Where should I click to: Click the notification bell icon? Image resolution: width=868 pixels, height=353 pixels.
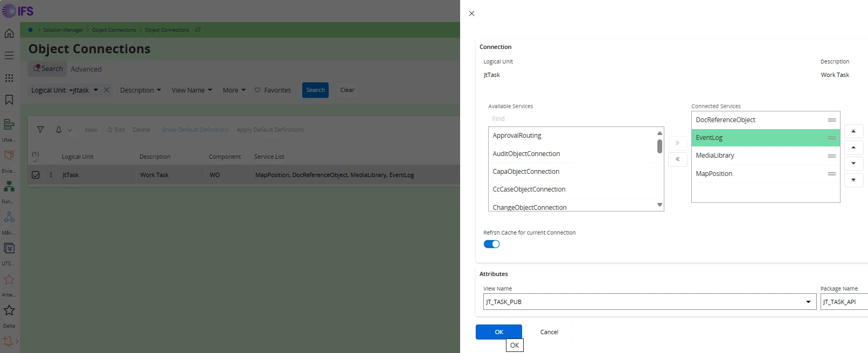[59, 130]
